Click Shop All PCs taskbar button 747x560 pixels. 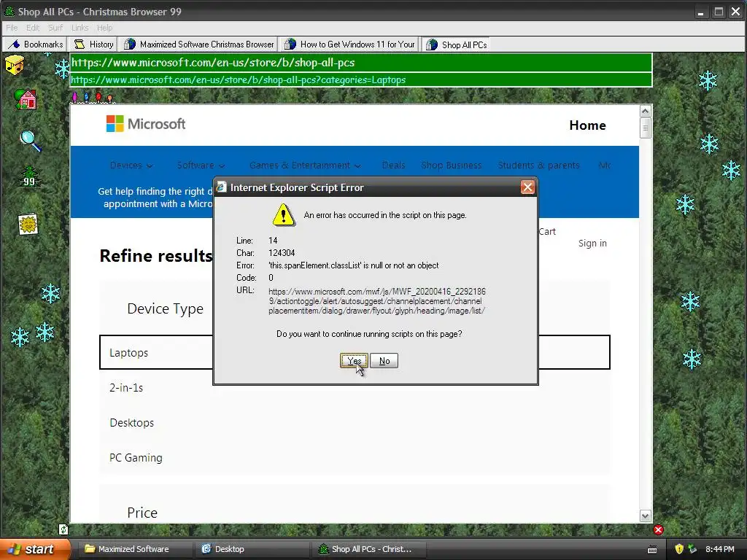pyautogui.click(x=369, y=549)
